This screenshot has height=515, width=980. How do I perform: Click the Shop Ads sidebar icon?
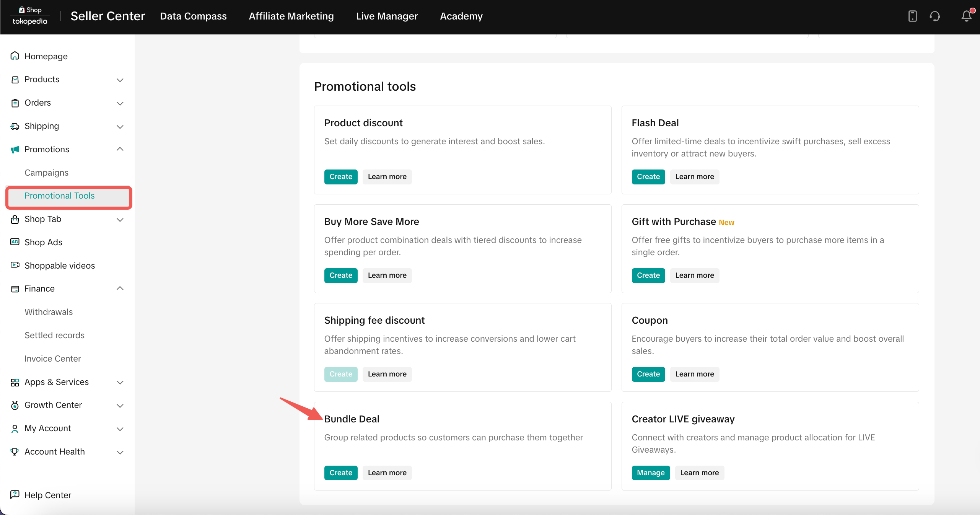point(15,242)
